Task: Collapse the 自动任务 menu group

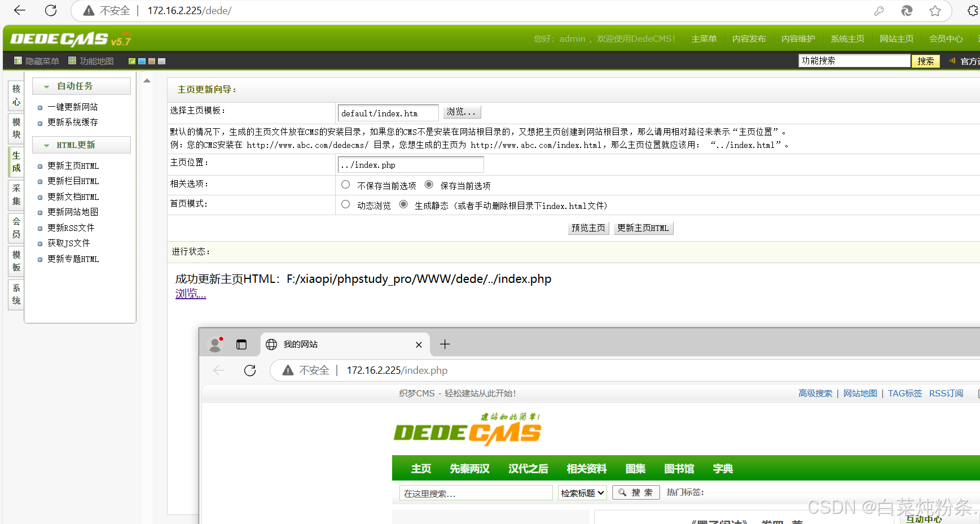Action: [x=81, y=86]
